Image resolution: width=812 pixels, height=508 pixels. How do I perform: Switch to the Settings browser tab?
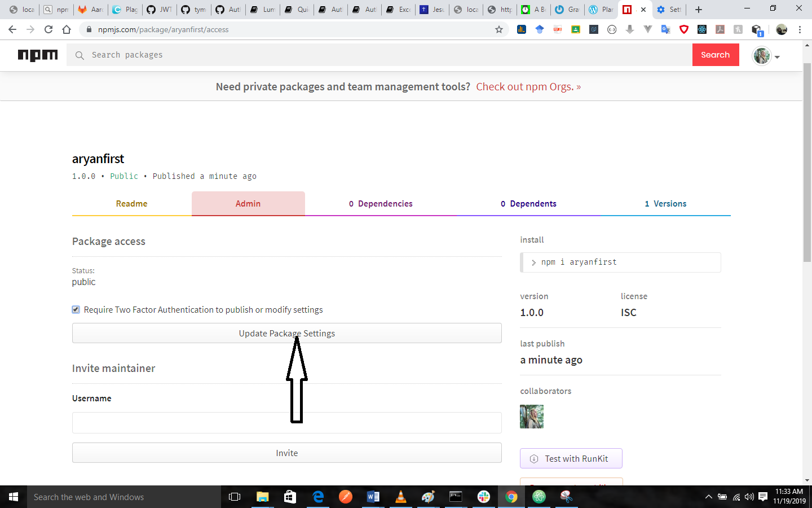click(x=669, y=10)
